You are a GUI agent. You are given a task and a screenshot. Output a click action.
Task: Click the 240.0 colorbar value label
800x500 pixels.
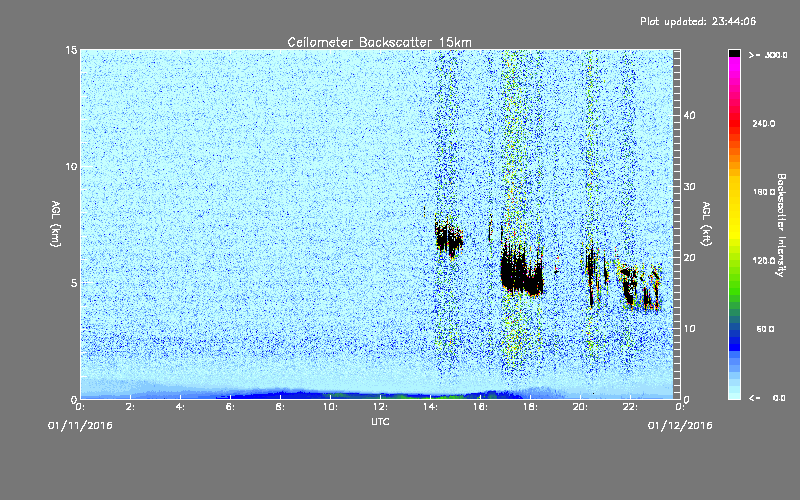coord(764,124)
